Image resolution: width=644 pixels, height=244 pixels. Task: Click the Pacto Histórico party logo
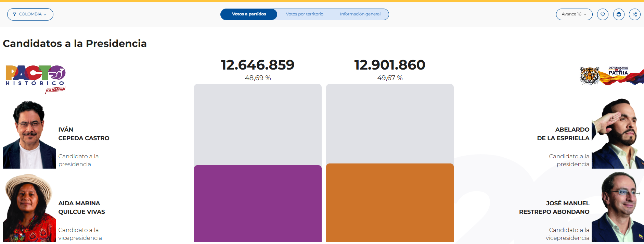coord(36,79)
